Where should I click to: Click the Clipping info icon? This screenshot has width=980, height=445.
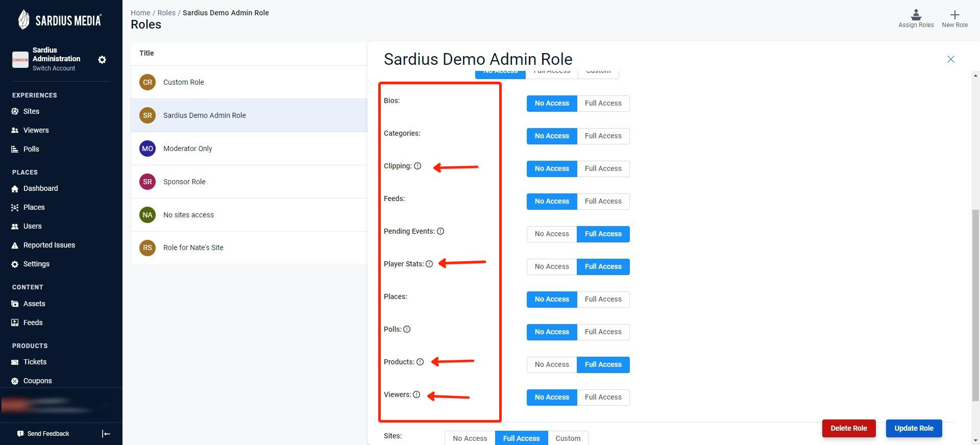coord(418,166)
